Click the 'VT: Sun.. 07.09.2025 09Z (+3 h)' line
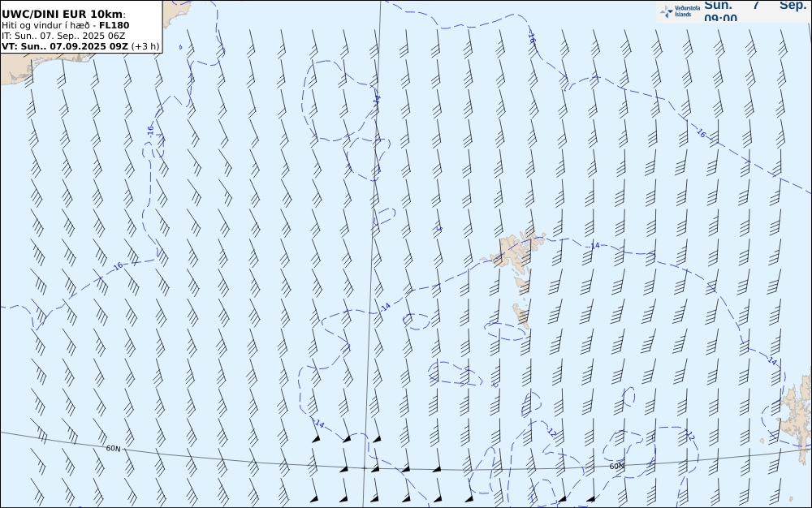812x508 pixels. coord(80,46)
